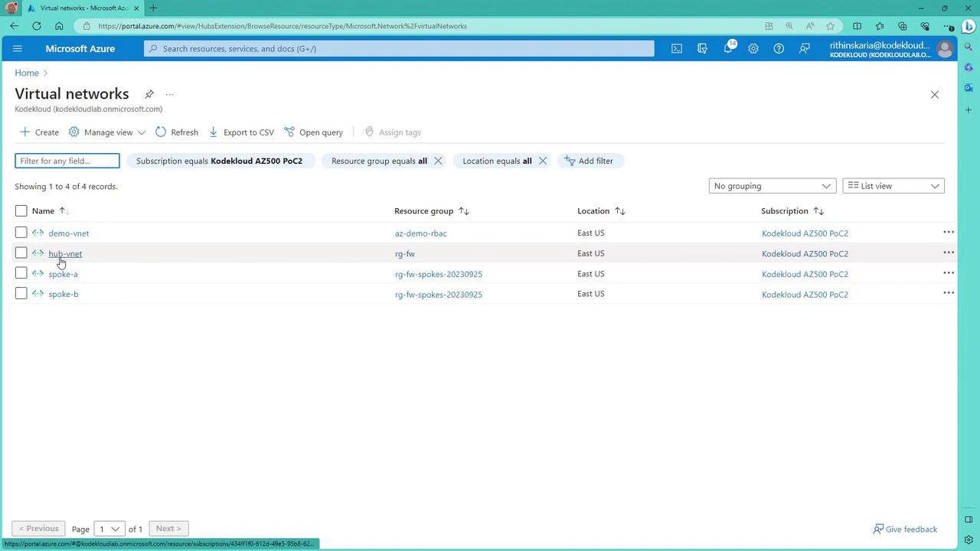Image resolution: width=980 pixels, height=551 pixels.
Task: Open the virtual network icon beside demo-vnet
Action: (x=38, y=233)
